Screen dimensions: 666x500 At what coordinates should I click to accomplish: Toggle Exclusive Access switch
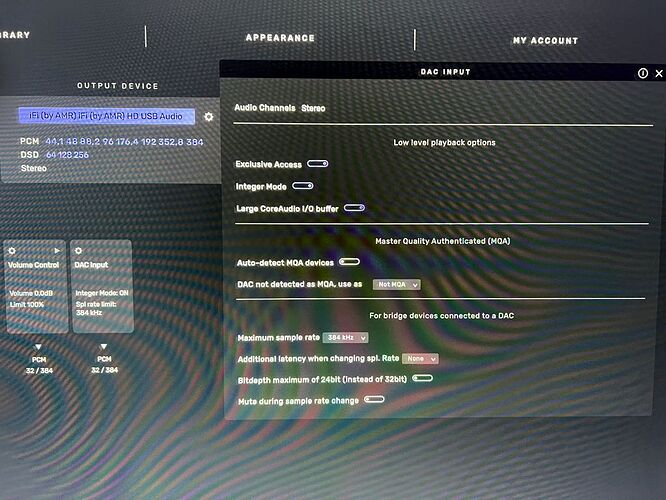[318, 164]
